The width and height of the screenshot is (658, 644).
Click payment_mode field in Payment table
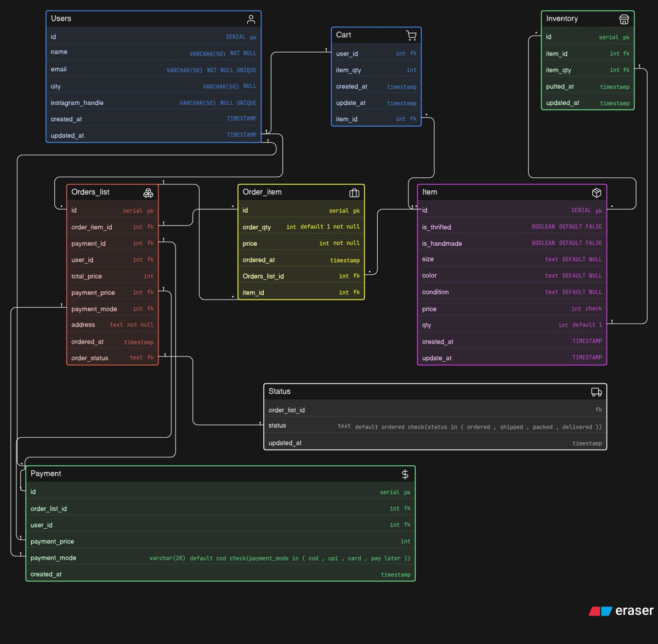[x=220, y=557]
